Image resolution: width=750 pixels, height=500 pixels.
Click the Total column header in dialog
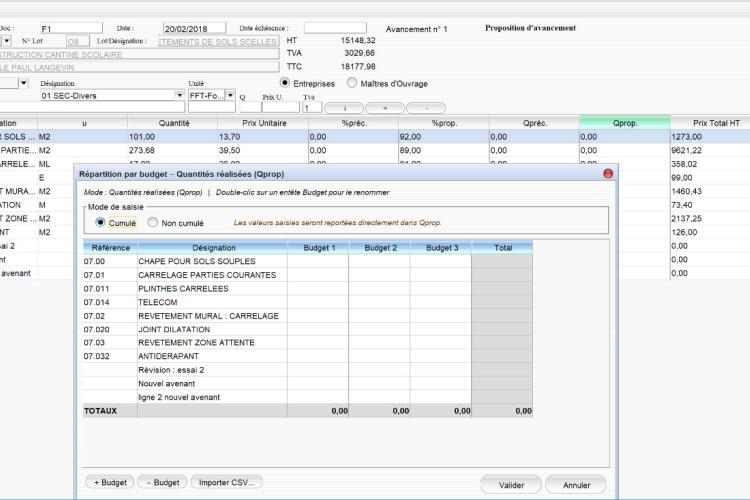click(x=503, y=247)
